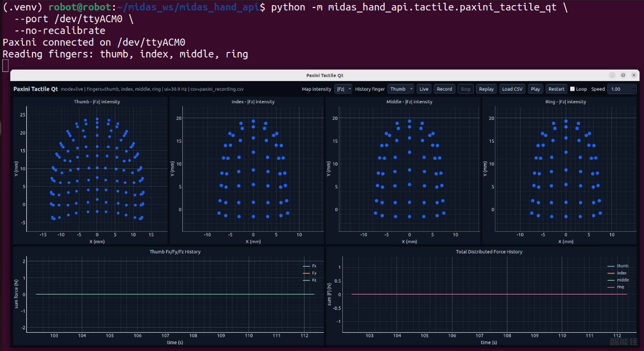The image size is (644, 351).
Task: Click the 'Middle - |Fz| intensity' plot title
Action: pyautogui.click(x=409, y=102)
